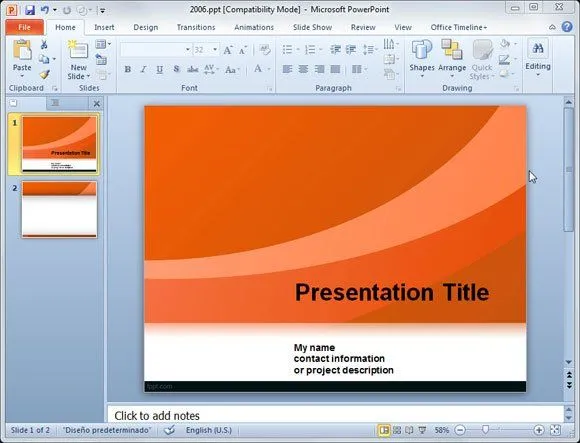Toggle Strikethrough formatting
Viewport: 580px width, 443px height.
click(x=193, y=69)
